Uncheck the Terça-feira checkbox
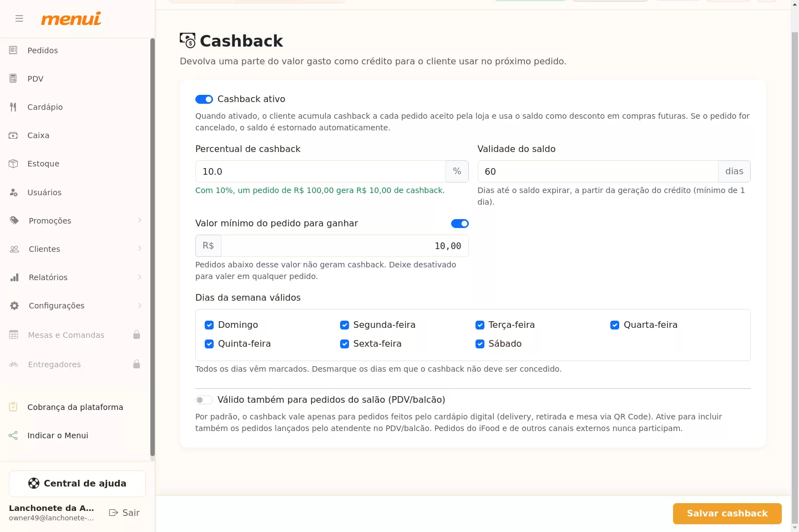Image resolution: width=799 pixels, height=532 pixels. pyautogui.click(x=480, y=325)
